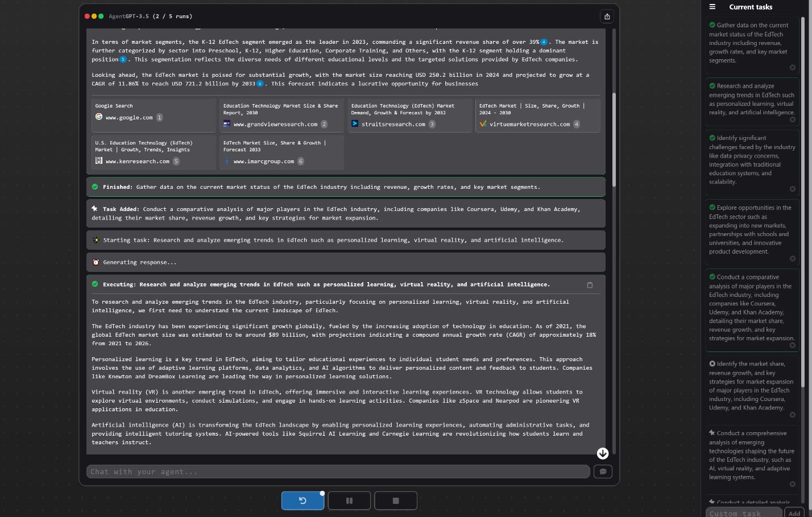Viewport: 812px width, 517px height.
Task: Remove the 'Identify the market share' task
Action: [793, 415]
